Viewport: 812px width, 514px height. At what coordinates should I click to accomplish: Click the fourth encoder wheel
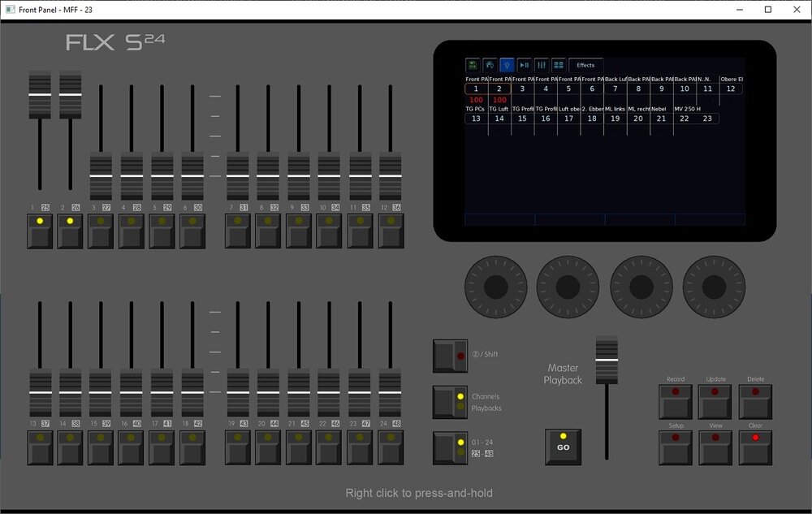tap(714, 287)
